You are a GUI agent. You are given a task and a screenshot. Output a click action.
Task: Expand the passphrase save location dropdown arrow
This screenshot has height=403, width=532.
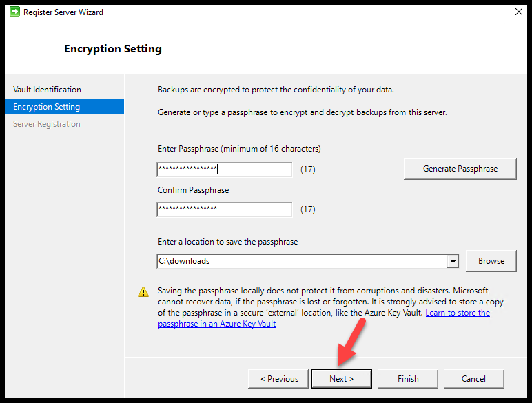(x=453, y=262)
